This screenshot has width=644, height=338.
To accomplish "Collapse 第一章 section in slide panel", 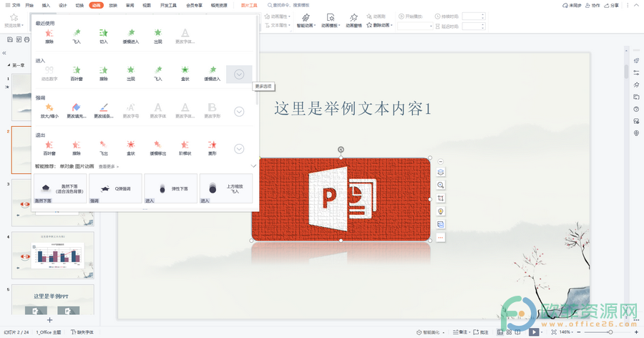I will 9,65.
